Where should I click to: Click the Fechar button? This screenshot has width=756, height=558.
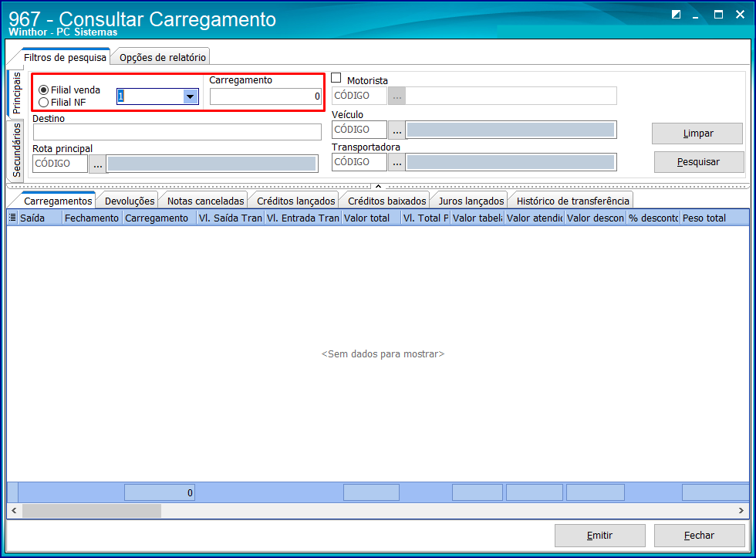(x=699, y=536)
